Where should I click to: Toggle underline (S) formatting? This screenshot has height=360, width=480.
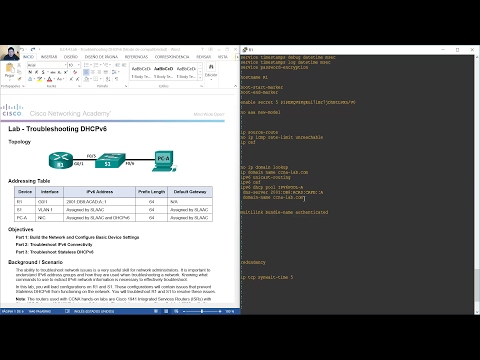click(x=43, y=72)
